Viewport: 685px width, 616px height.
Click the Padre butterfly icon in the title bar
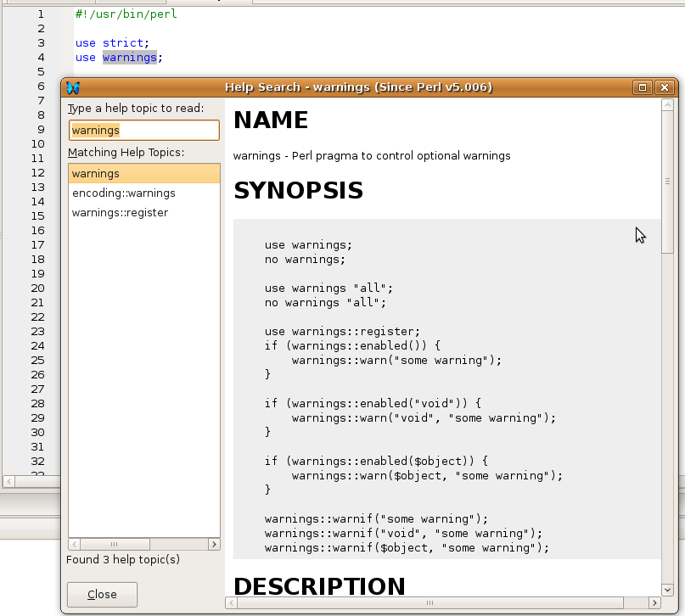tap(73, 87)
